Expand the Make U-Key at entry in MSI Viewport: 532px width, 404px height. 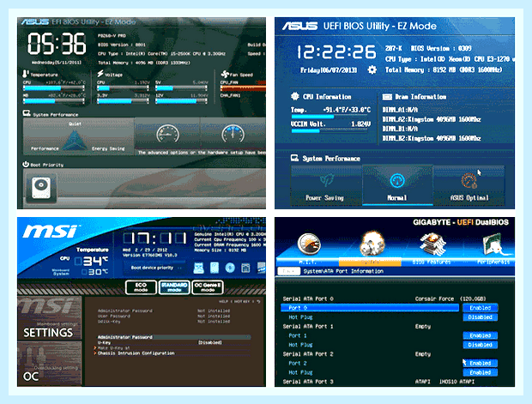point(114,348)
